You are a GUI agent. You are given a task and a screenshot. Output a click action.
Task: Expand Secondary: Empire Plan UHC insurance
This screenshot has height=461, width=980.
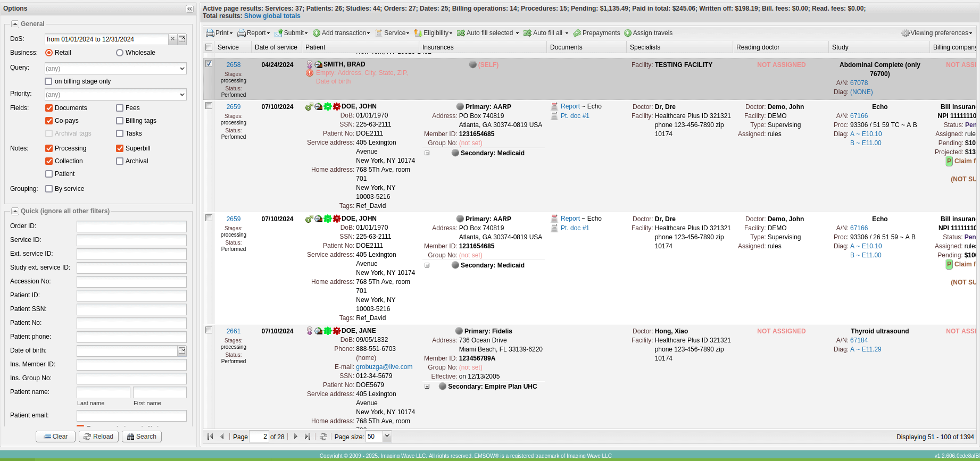coord(427,387)
